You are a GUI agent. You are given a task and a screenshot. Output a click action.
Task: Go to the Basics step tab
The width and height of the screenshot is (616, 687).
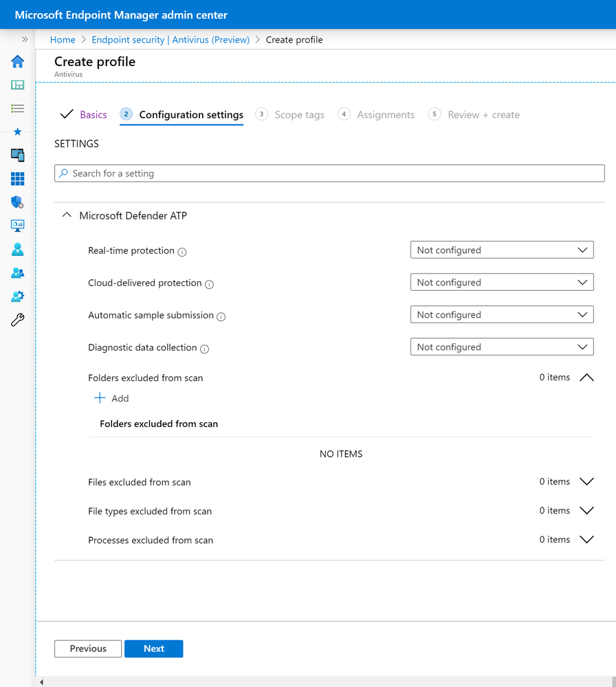click(83, 115)
